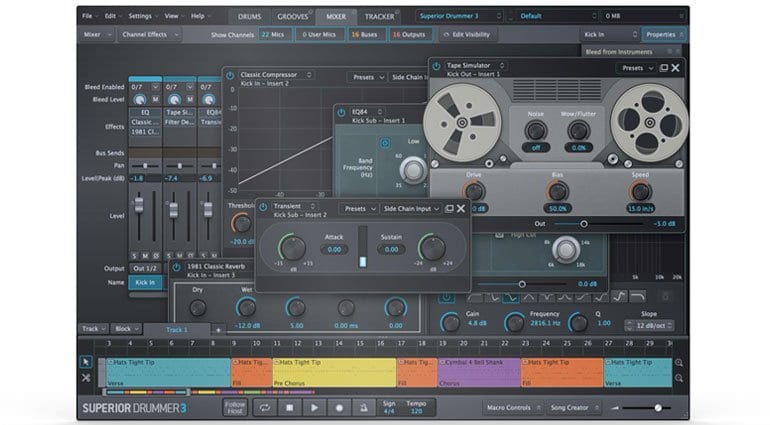Adjust the Attack knob in Transient plugin
This screenshot has width=770, height=425.
pos(293,248)
